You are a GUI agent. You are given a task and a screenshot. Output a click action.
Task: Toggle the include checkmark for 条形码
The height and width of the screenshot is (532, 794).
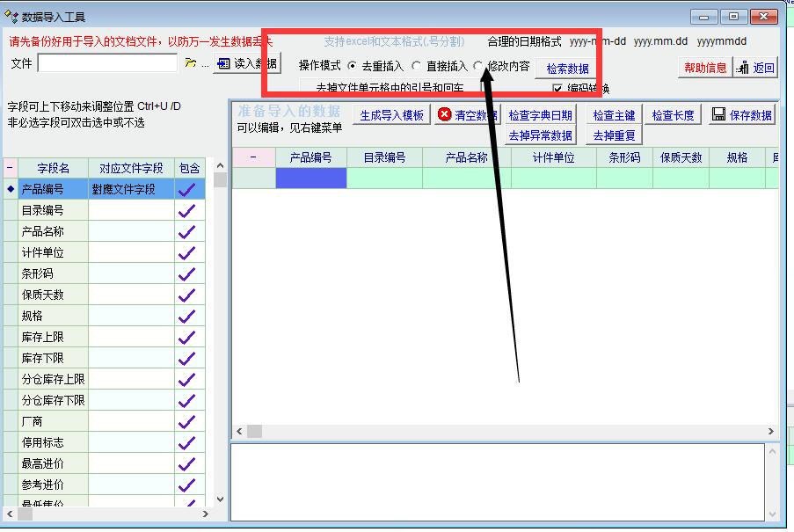186,274
